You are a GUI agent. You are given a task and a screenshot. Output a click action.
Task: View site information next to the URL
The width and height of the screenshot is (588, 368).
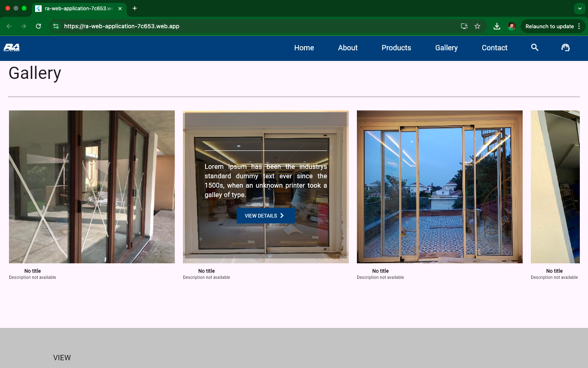tap(56, 26)
